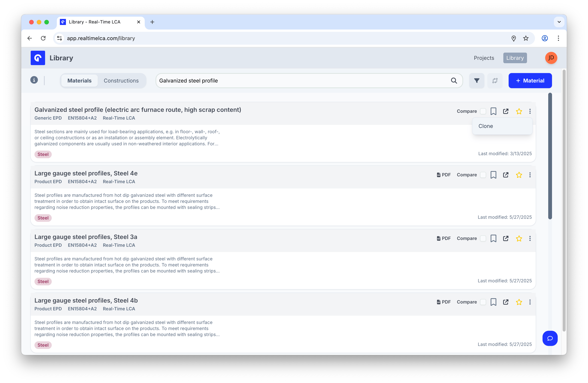Open the three-dot menu for Steel 3a
Screen dimensions: 588x383
coord(530,238)
